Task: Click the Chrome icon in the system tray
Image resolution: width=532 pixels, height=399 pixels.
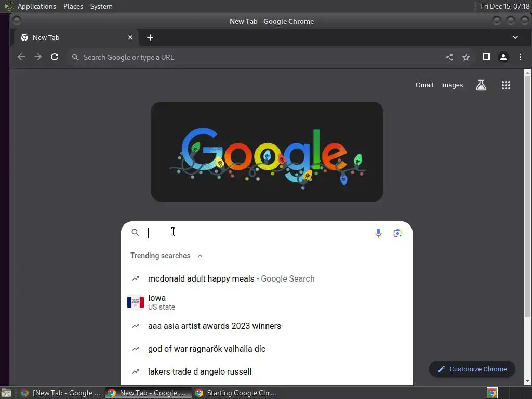Action: pyautogui.click(x=492, y=393)
